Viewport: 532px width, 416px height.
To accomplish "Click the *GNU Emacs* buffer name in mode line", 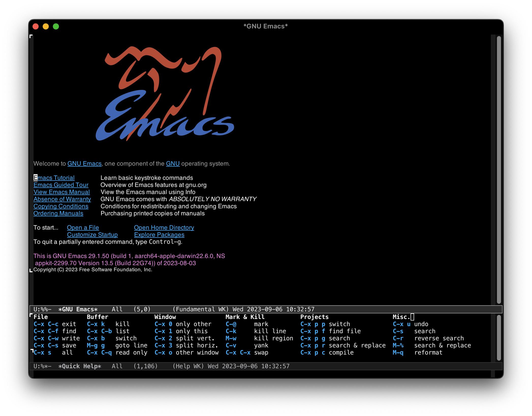I will [x=78, y=309].
